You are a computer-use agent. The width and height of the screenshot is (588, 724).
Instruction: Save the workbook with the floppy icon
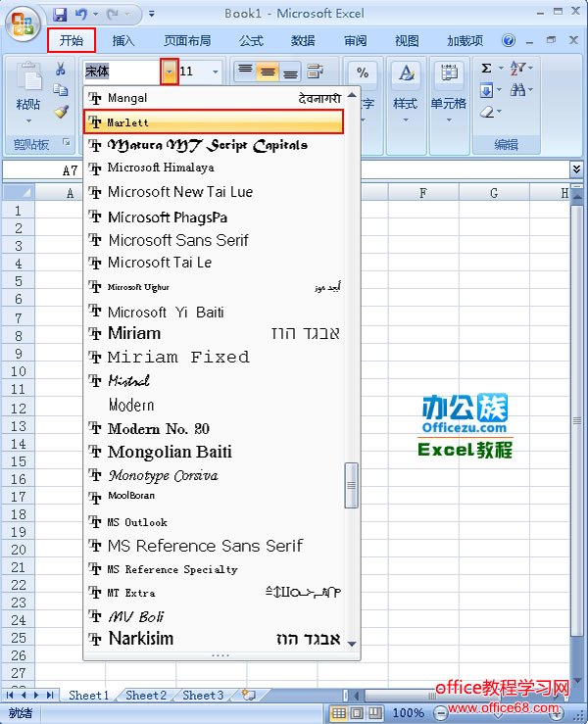point(60,15)
